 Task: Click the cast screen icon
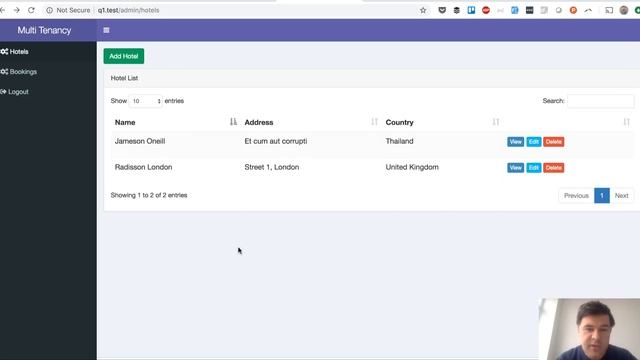point(609,10)
